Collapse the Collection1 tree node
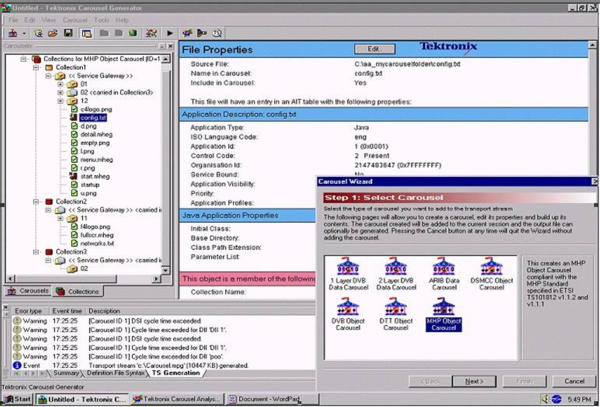Image resolution: width=600 pixels, height=407 pixels. coord(35,66)
